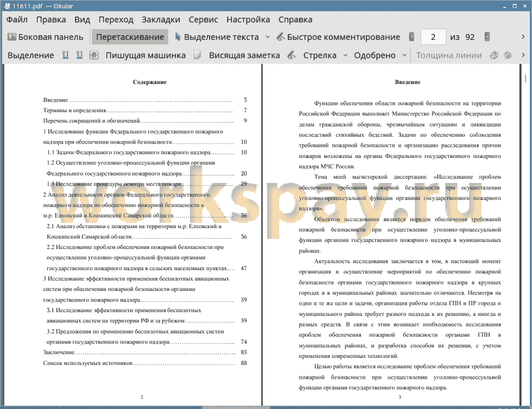Click the '3.2 Предложения по применению' contents entry
Image resolution: width=532 pixels, height=409 pixels.
tap(147, 337)
